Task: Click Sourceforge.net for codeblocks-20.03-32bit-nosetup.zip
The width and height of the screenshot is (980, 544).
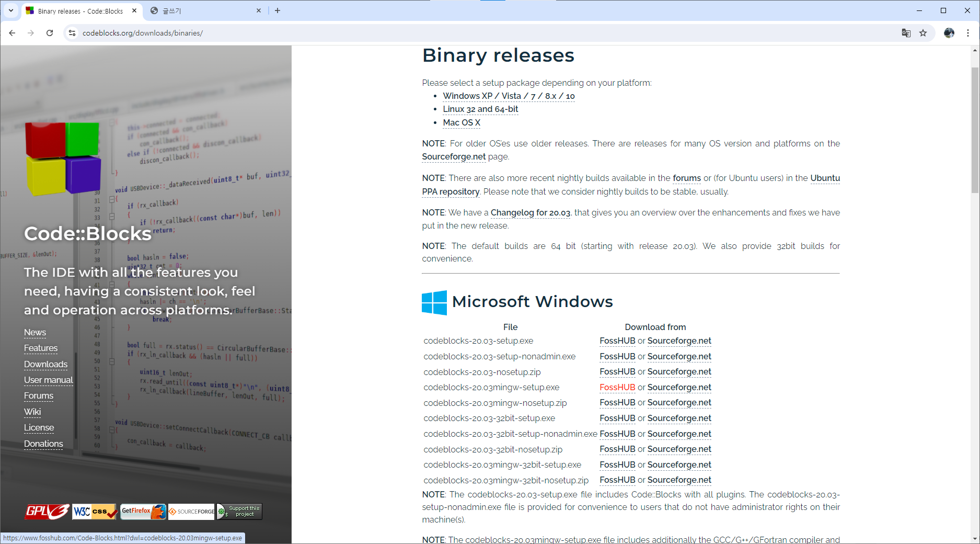Action: point(679,449)
